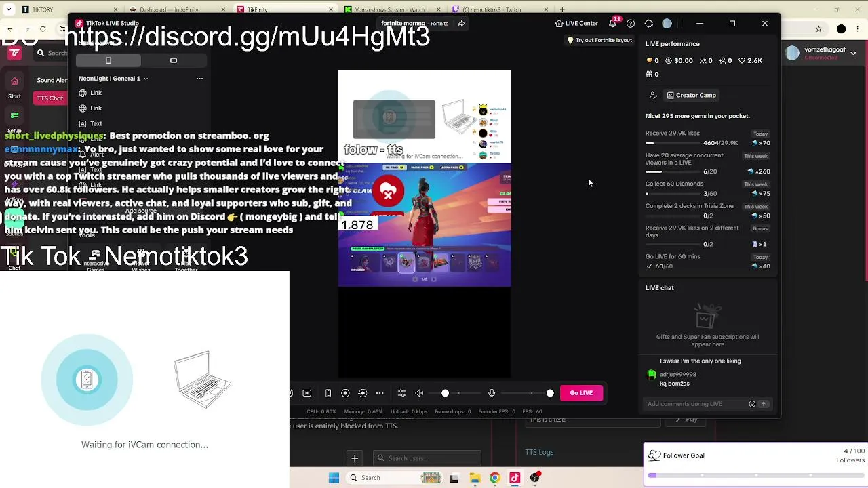Image resolution: width=868 pixels, height=488 pixels.
Task: Click the new followers icon
Action: click(723, 61)
